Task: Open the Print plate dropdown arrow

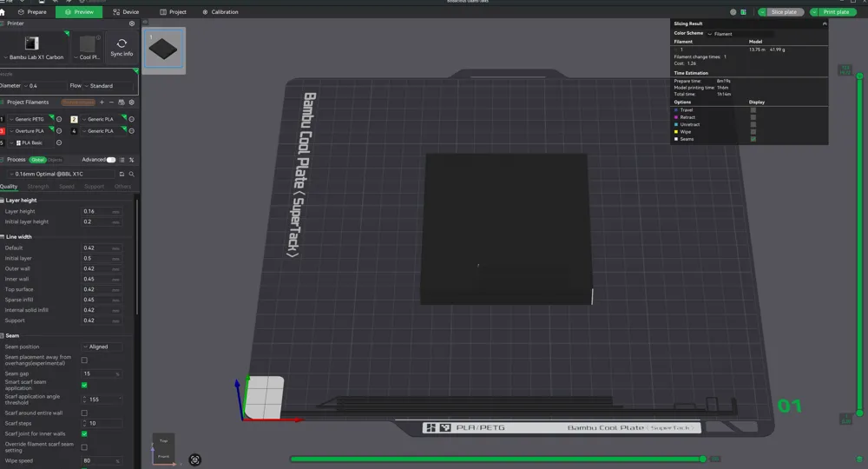Action: tap(814, 12)
